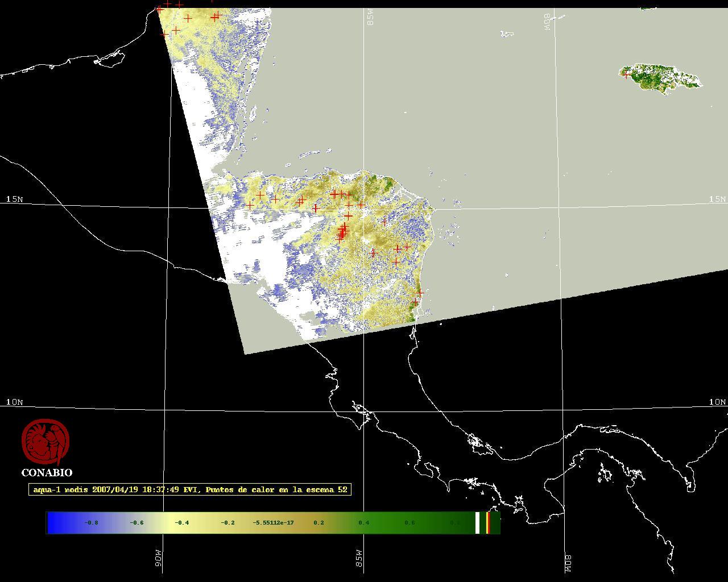
Task: Click the 90W label at the bottom
Action: coord(159,558)
